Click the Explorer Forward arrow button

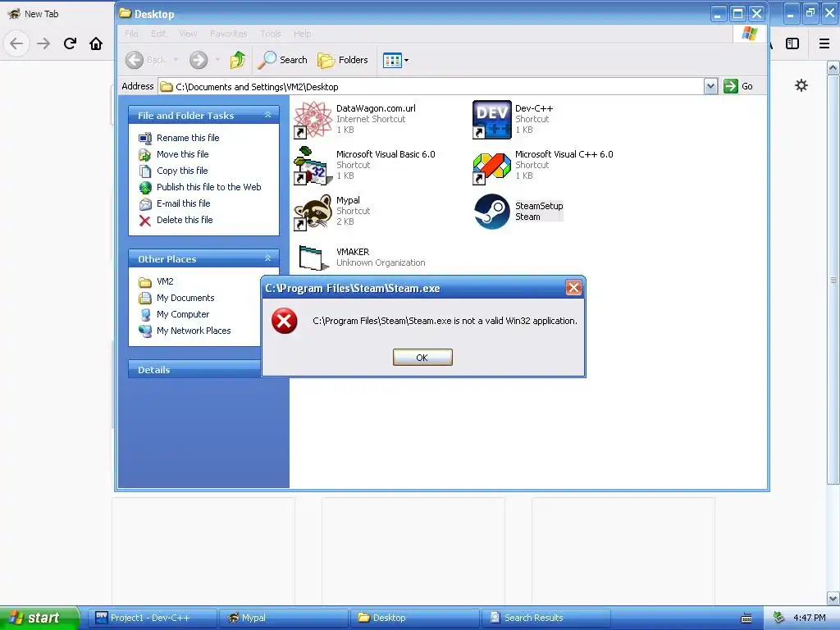point(199,60)
